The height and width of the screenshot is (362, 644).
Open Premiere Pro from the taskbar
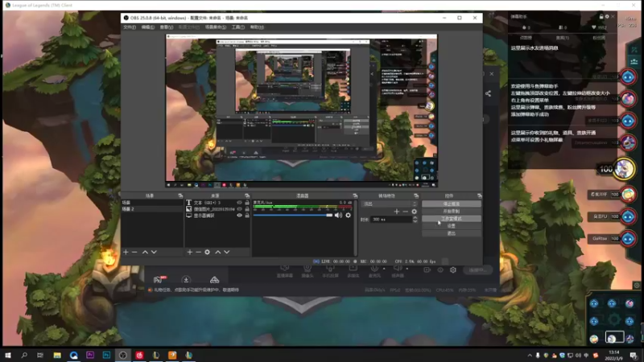pos(90,355)
